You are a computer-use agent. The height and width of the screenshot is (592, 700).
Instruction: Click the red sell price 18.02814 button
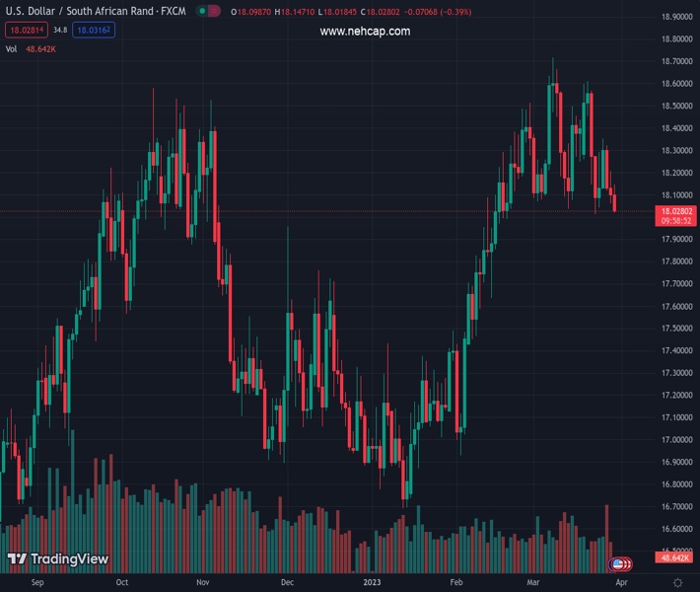[27, 30]
